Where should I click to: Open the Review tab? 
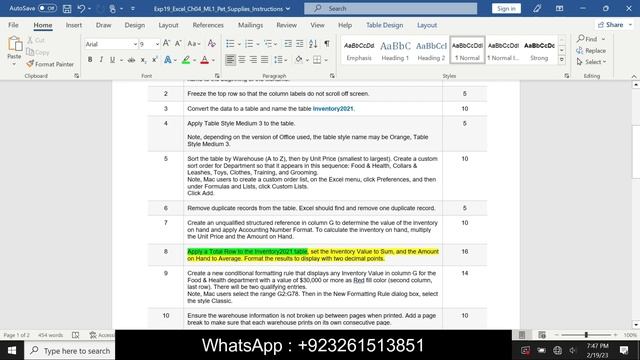point(287,25)
